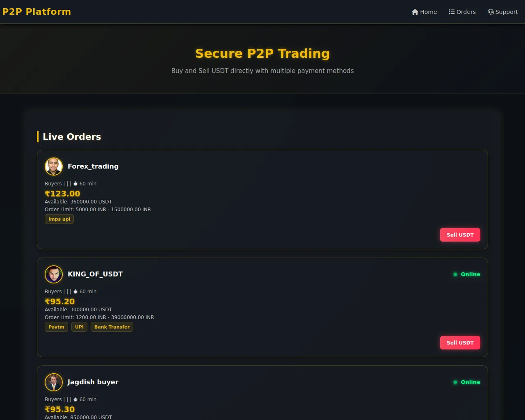The width and height of the screenshot is (525, 420).
Task: Select the Bank Transfer payment tag
Action: coord(112,327)
